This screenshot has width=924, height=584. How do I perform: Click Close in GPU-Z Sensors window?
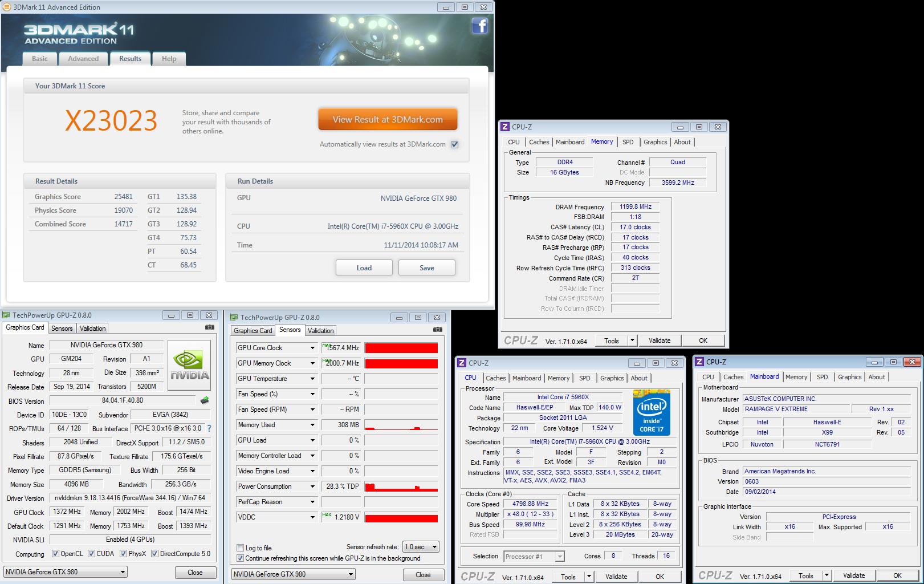[423, 575]
